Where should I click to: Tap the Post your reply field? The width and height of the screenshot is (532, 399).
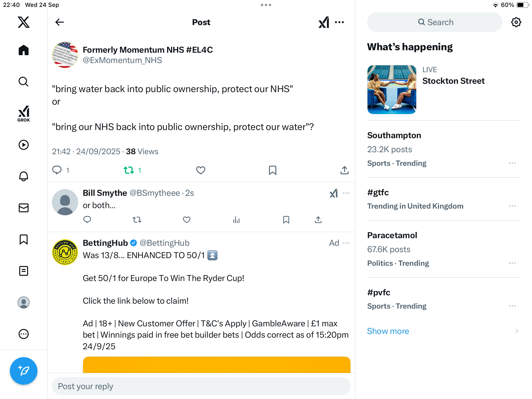pyautogui.click(x=201, y=386)
